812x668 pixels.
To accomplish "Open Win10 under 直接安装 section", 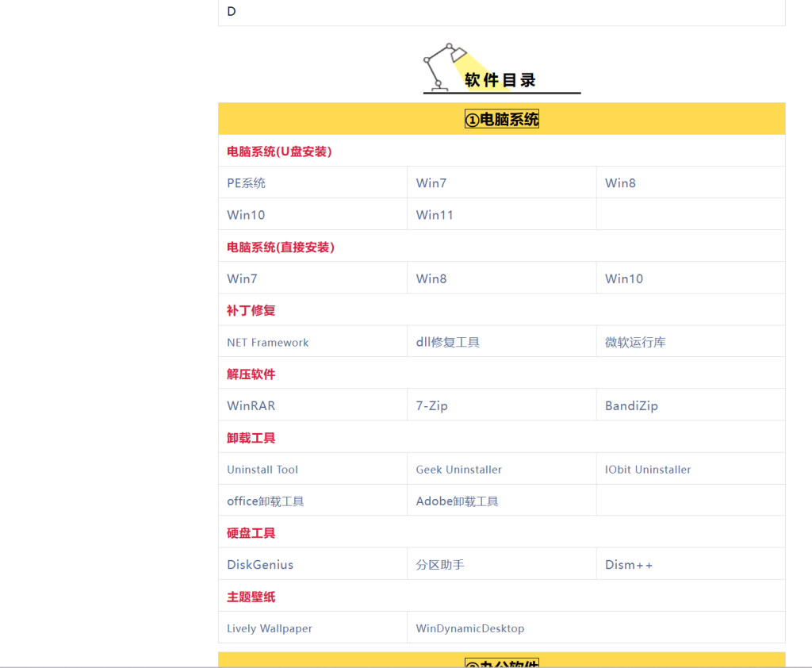I will tap(624, 278).
